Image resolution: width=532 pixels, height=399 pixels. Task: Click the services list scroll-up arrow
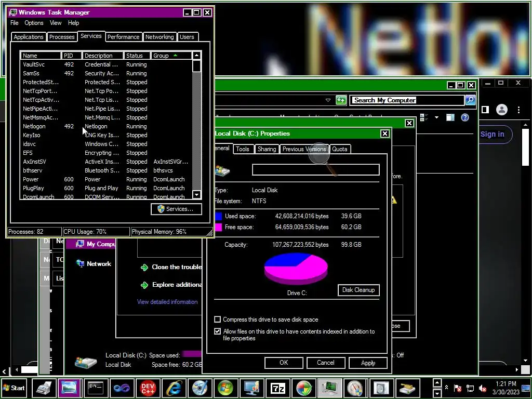pos(197,55)
